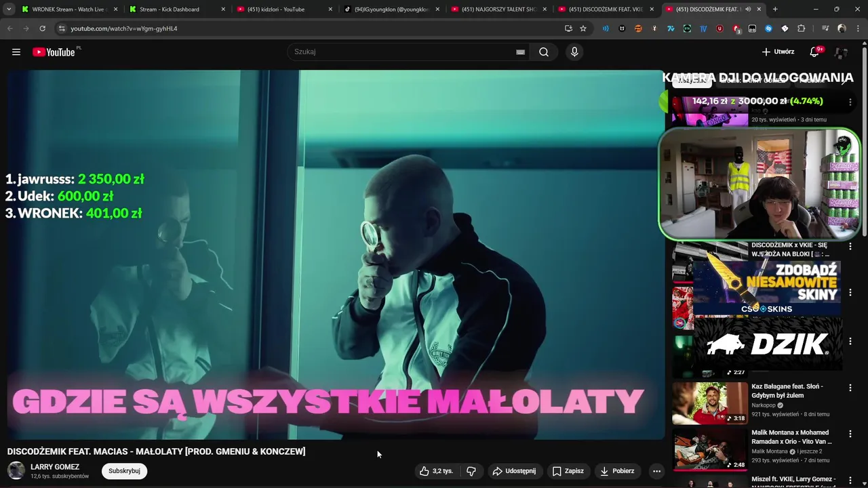Click the white dice extension icon
Screen dimensions: 868x488
(x=785, y=28)
